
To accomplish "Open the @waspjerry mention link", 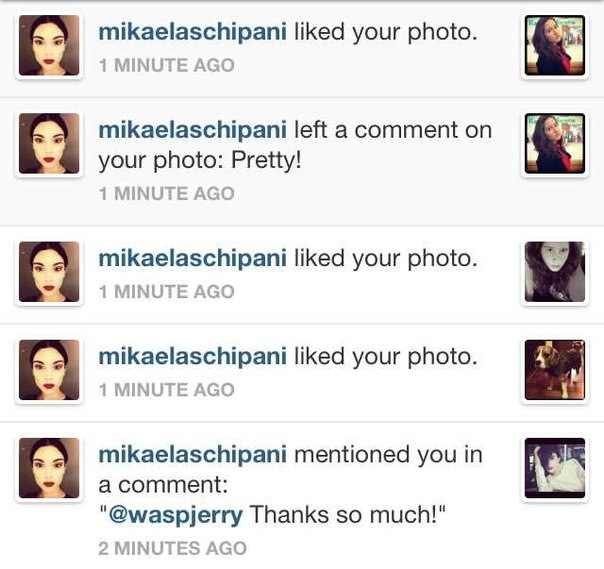I will point(176,515).
